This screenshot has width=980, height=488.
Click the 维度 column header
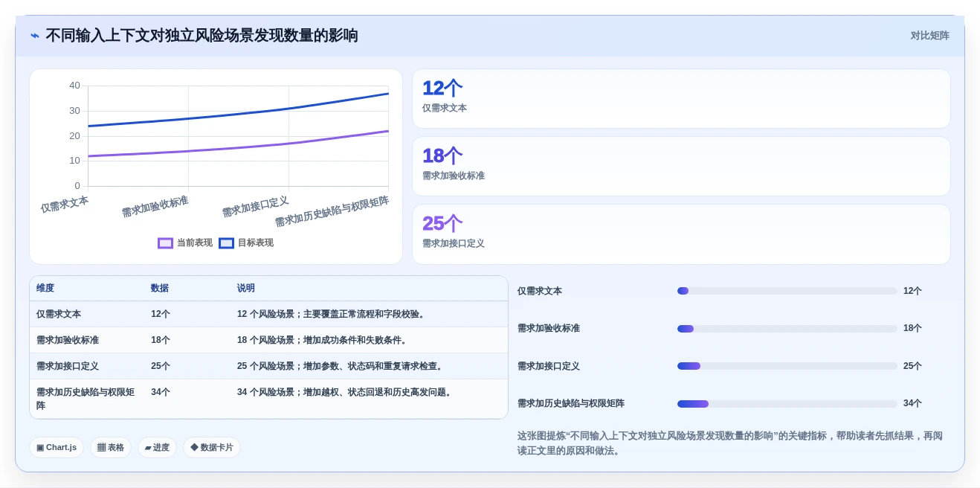tap(45, 289)
